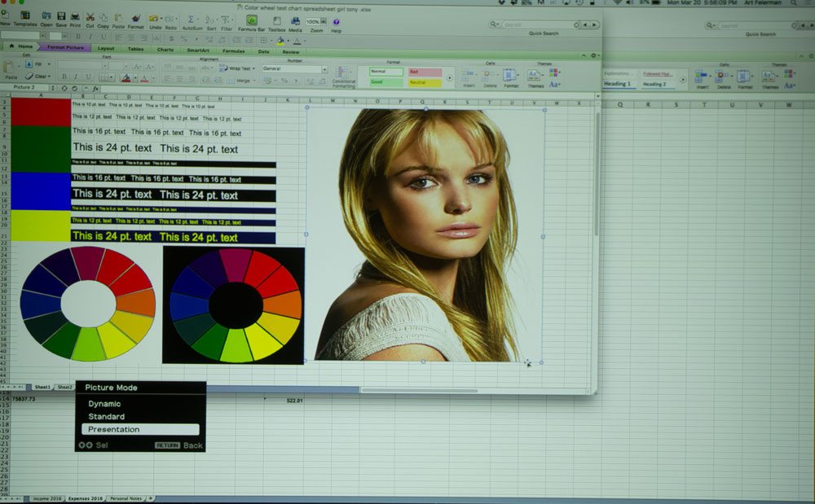
Task: Click the New workbook icon
Action: (x=5, y=15)
